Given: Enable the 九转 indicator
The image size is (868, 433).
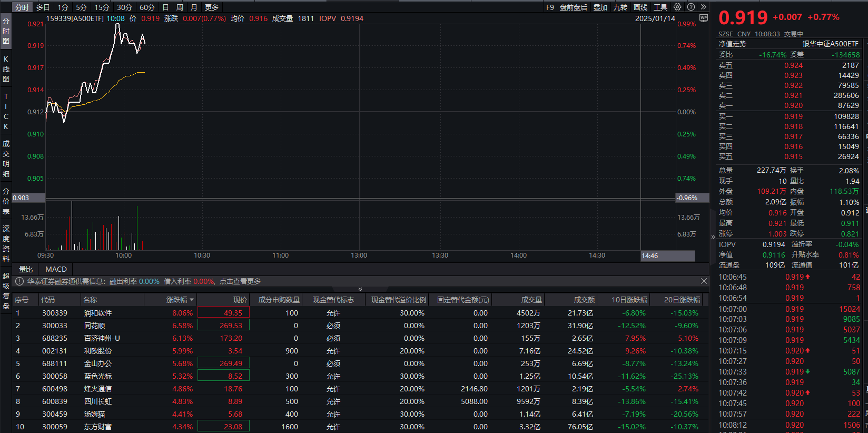Looking at the screenshot, I should point(620,7).
